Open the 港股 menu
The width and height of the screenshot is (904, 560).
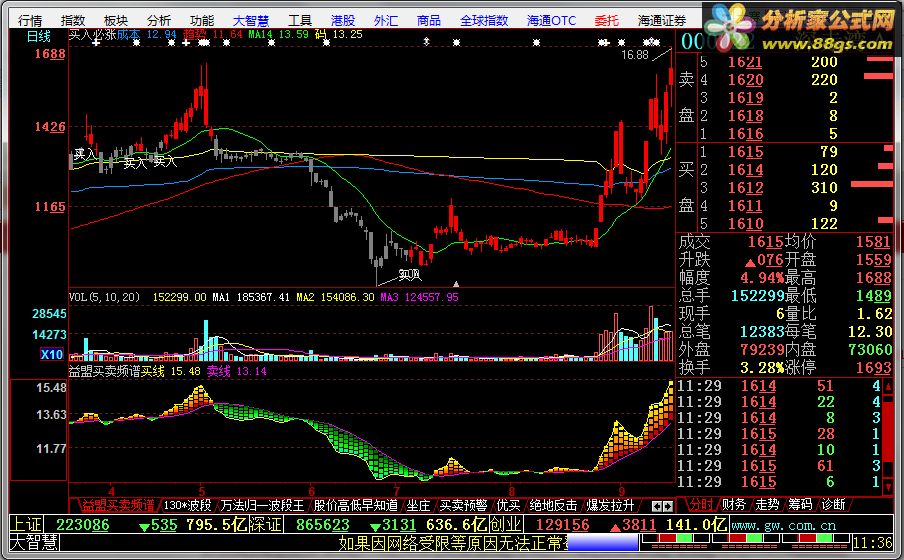(x=343, y=21)
